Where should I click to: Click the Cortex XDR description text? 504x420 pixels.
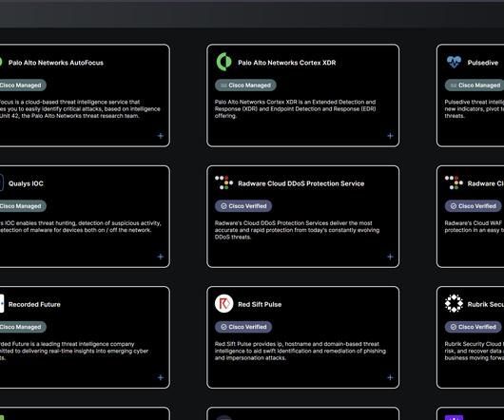(x=295, y=109)
